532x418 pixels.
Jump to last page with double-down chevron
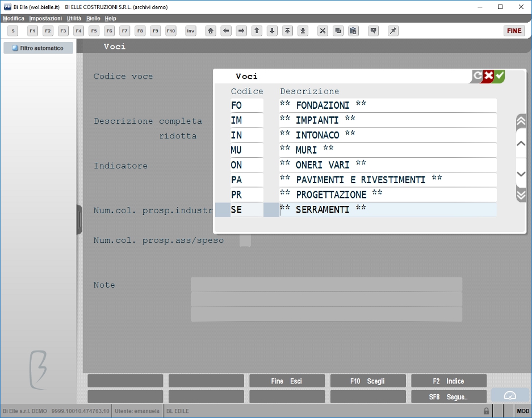[x=521, y=195]
